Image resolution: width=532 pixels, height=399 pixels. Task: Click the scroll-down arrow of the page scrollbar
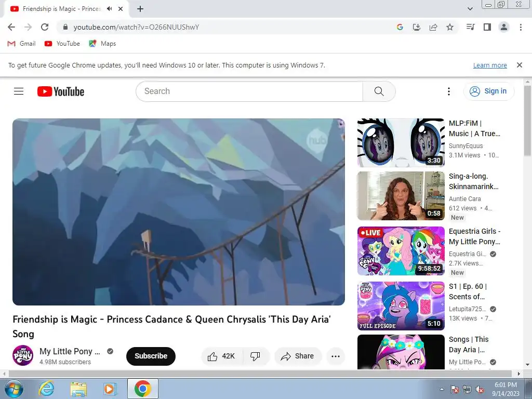[527, 365]
